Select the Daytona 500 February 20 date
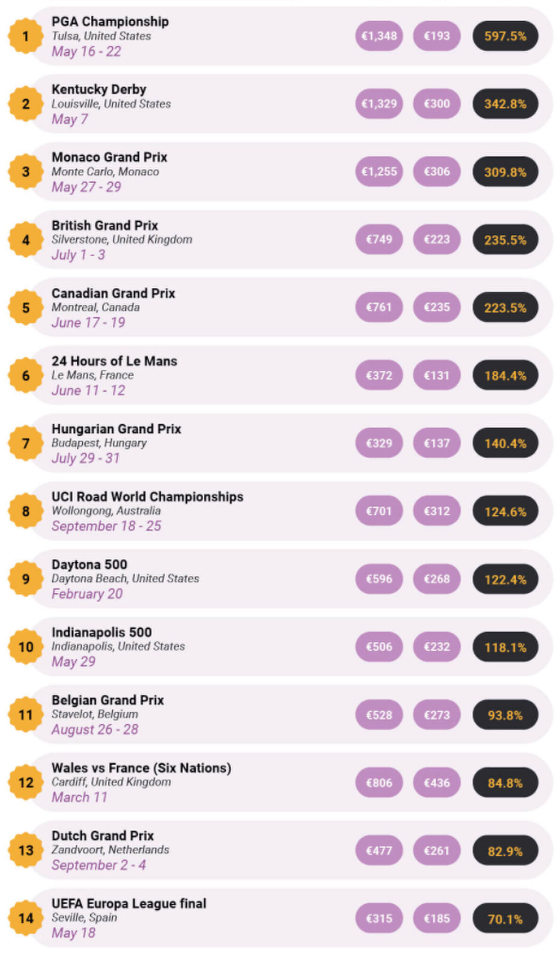The width and height of the screenshot is (560, 954). pos(87,594)
